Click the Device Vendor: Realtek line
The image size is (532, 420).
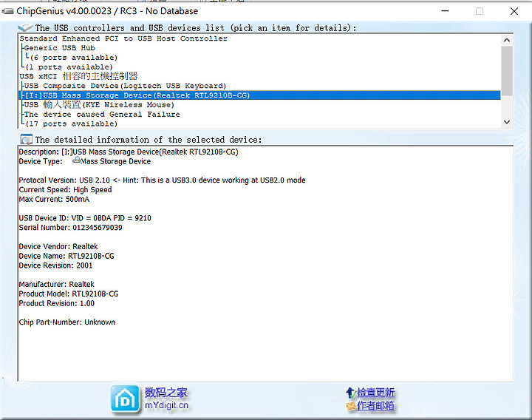click(58, 246)
